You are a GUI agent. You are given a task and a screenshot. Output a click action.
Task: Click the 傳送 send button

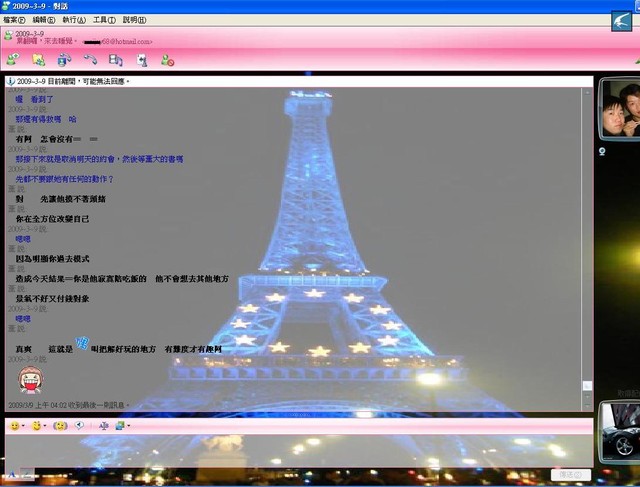(x=571, y=475)
